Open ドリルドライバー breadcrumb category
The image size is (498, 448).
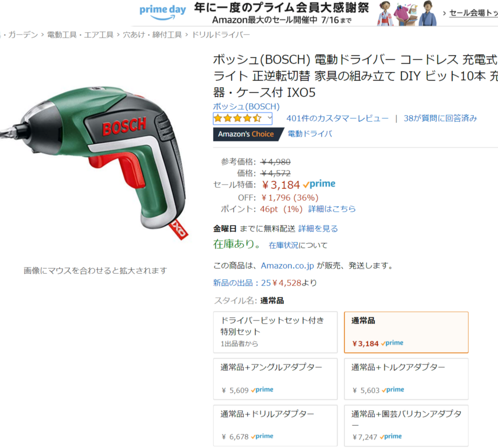[x=221, y=35]
